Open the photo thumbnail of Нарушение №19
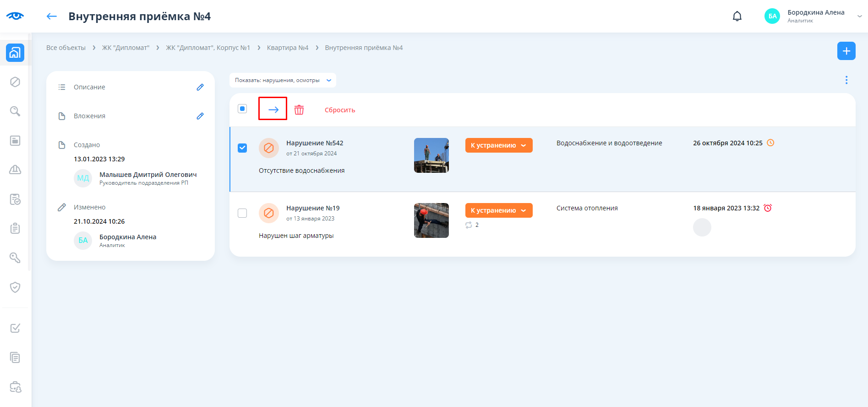The height and width of the screenshot is (407, 868). point(431,220)
